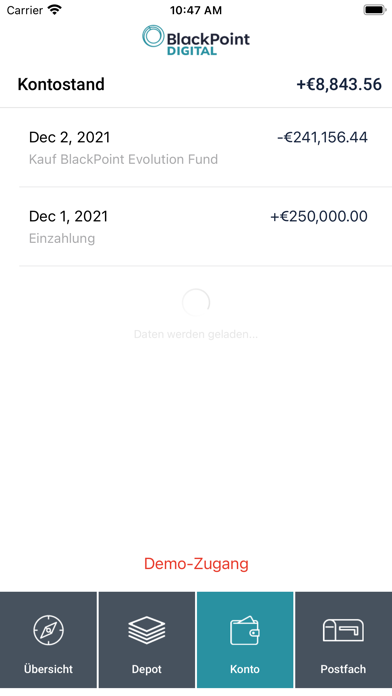The image size is (392, 696).
Task: Tap the compass icon for Übersicht
Action: pyautogui.click(x=48, y=630)
